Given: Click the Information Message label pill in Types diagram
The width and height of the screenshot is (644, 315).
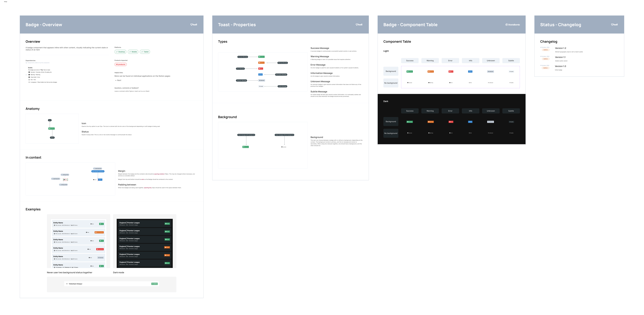Looking at the screenshot, I should pos(281,74).
